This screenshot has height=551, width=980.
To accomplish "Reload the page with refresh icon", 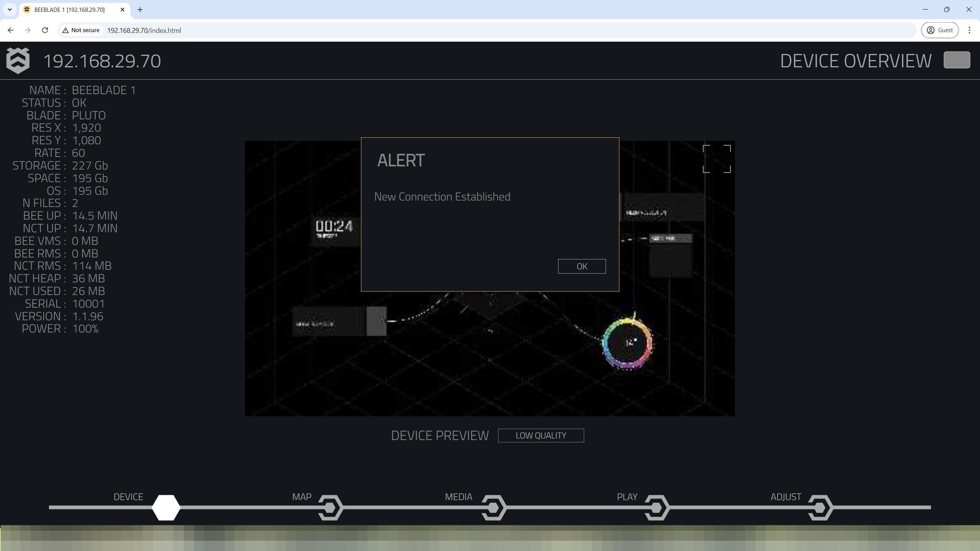I will coord(45,30).
